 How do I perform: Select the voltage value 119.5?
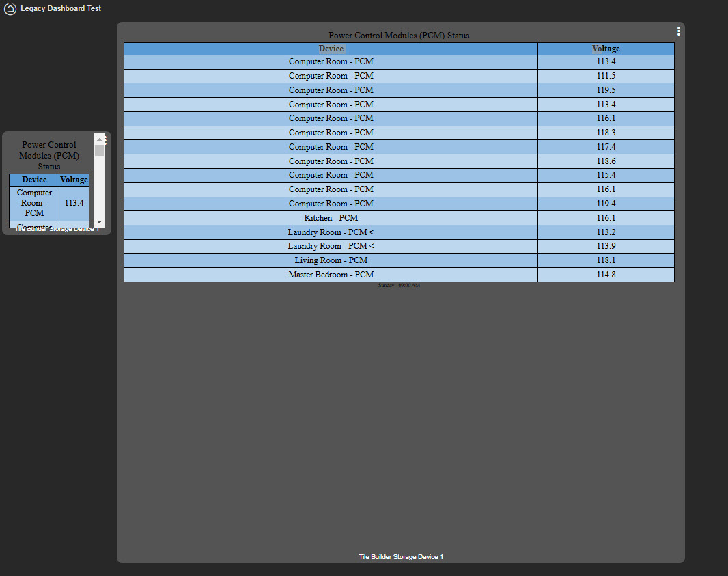click(x=606, y=90)
